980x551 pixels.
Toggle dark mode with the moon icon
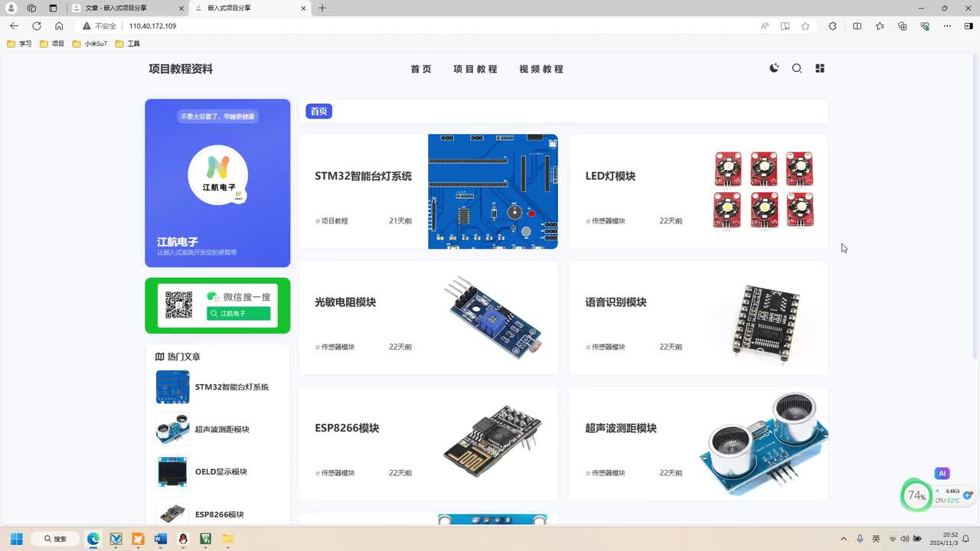click(774, 68)
